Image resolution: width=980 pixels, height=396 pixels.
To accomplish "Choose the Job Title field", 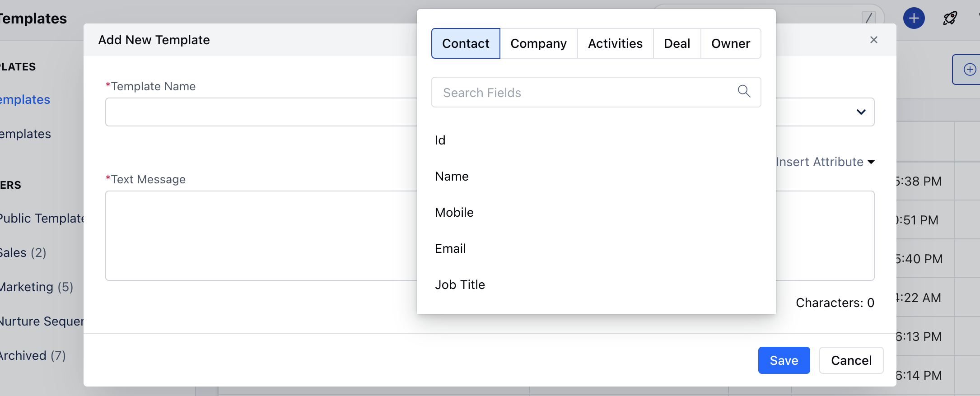I will pos(460,284).
